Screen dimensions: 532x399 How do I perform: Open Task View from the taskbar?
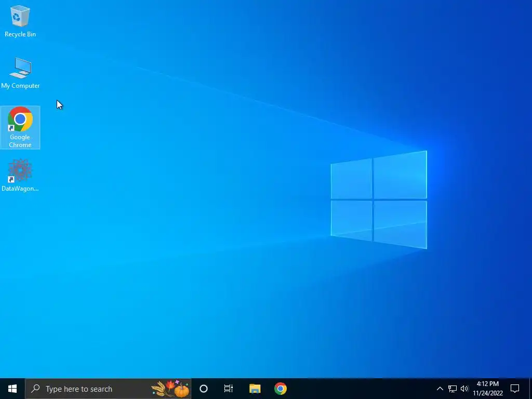click(x=229, y=389)
